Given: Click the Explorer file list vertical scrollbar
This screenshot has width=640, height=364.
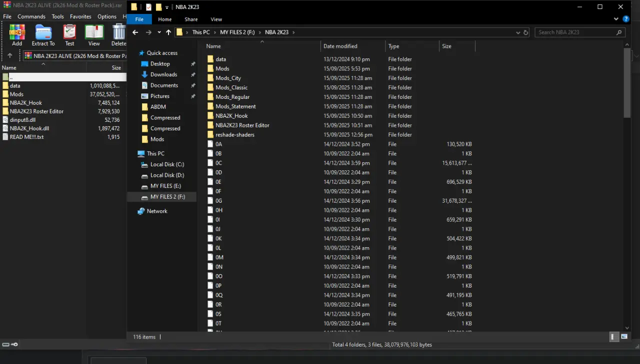Looking at the screenshot, I should [x=627, y=83].
